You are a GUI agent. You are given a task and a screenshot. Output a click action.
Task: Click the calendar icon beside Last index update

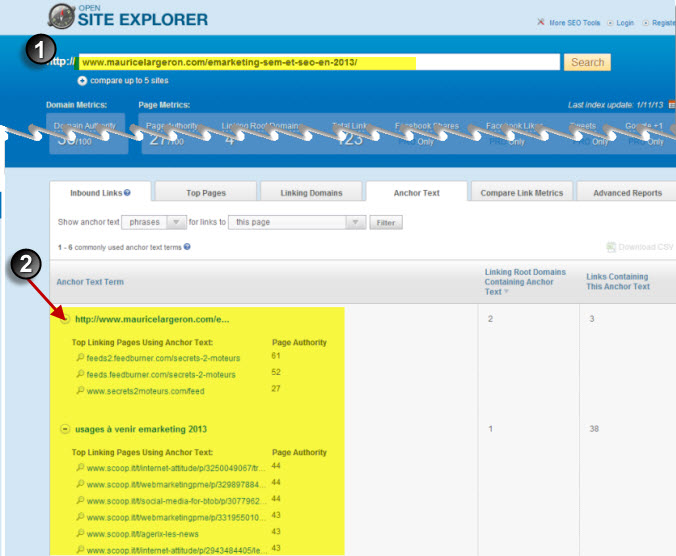[x=672, y=105]
